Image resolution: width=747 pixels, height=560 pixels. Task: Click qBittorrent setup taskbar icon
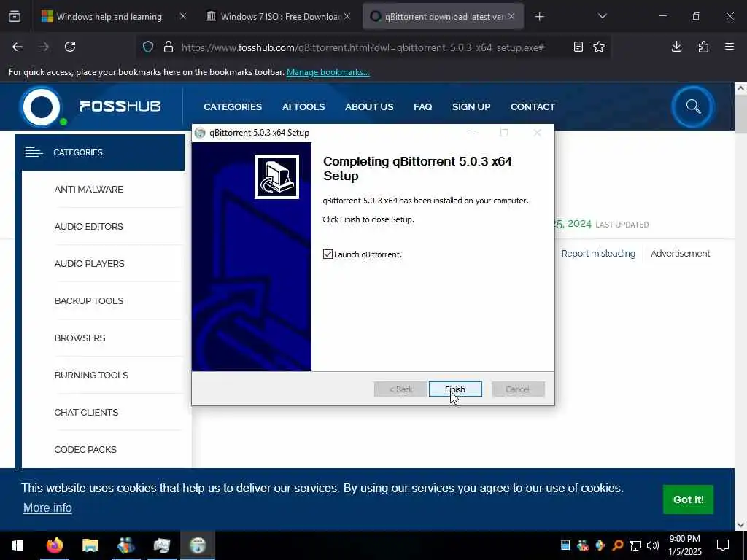point(198,545)
